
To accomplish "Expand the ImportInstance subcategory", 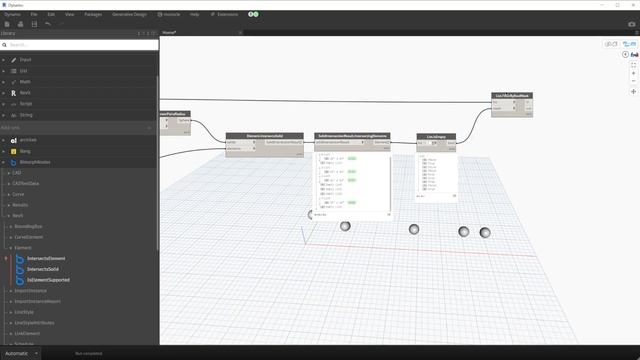I will (11, 291).
